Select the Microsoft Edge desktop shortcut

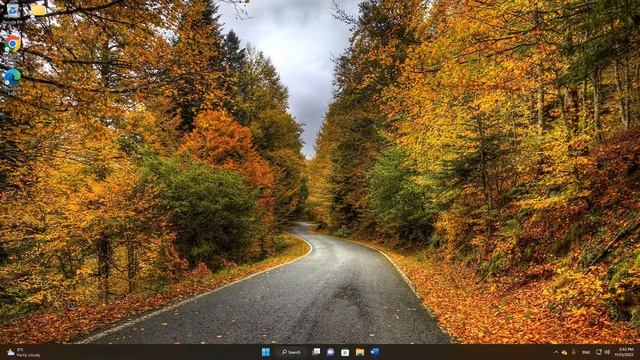[x=12, y=78]
